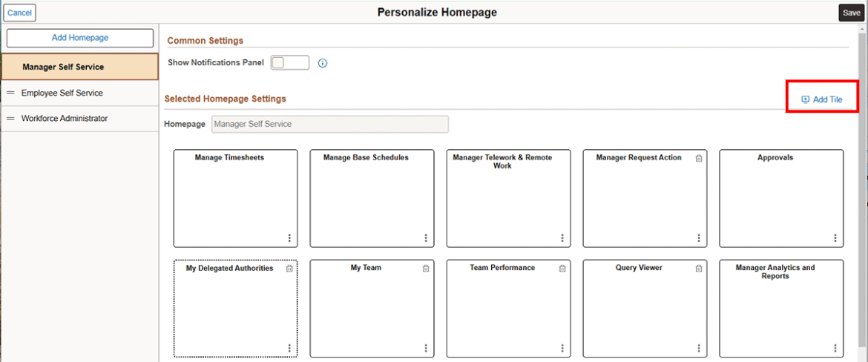Click the Homepage name input field
The height and width of the screenshot is (362, 868).
[x=329, y=124]
